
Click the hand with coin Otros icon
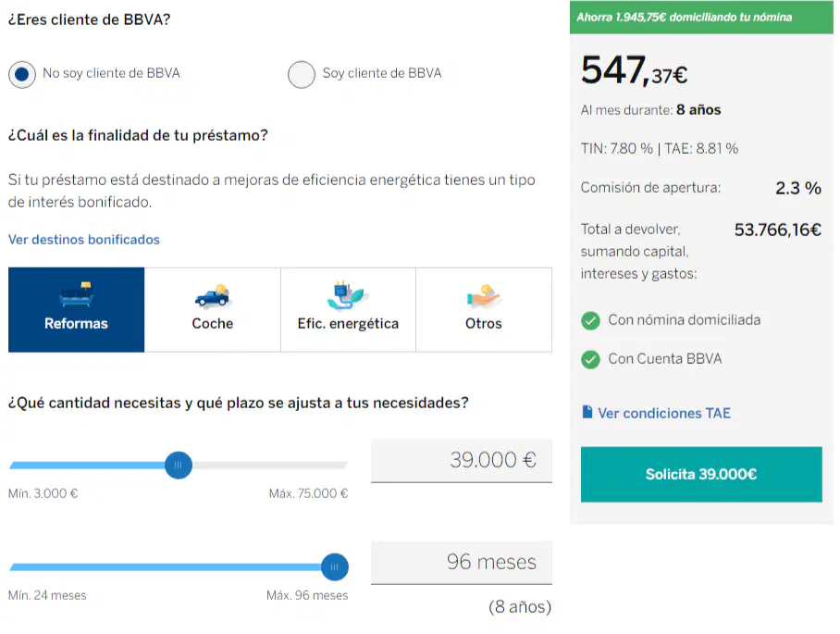(484, 296)
